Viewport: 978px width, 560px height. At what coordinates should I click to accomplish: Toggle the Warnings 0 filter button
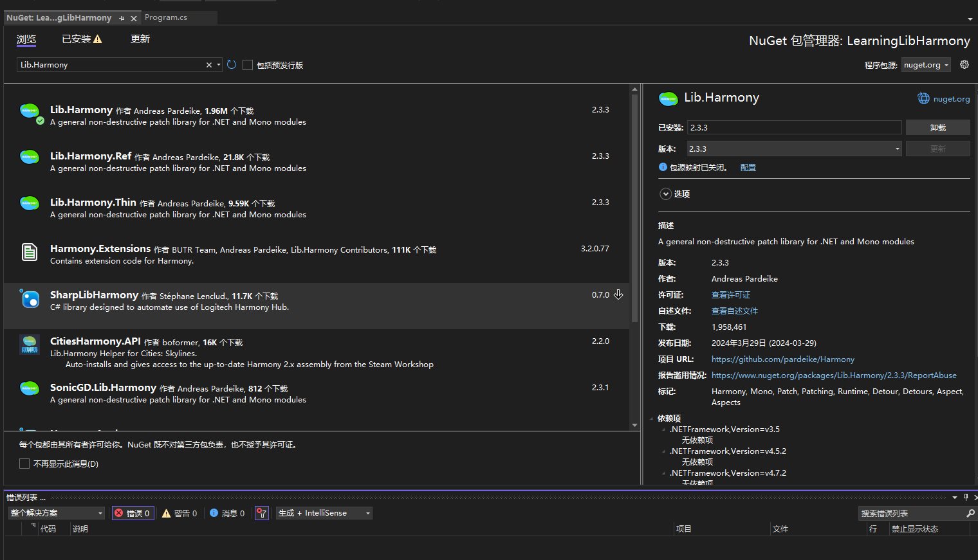pos(180,513)
